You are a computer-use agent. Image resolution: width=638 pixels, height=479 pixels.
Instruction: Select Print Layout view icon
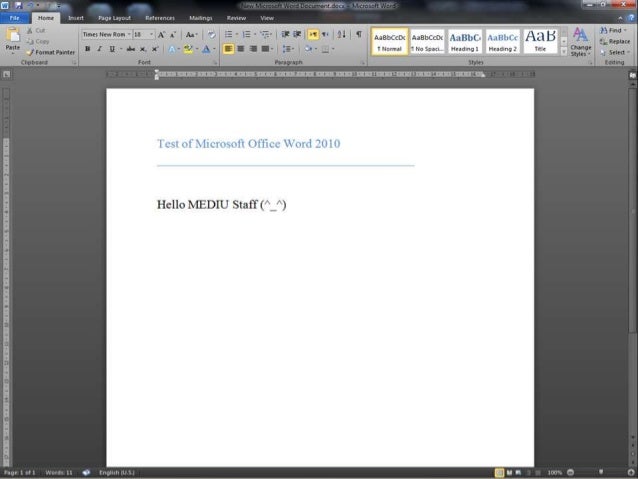pyautogui.click(x=499, y=472)
